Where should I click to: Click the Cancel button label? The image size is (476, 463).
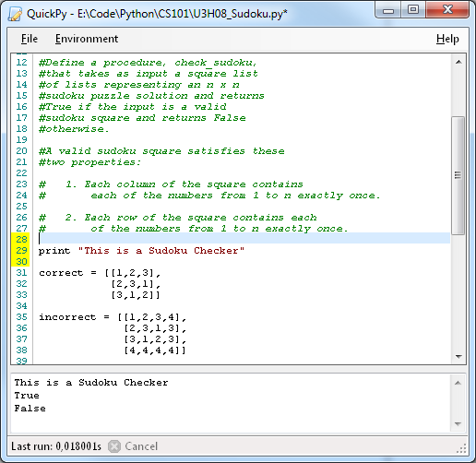[141, 446]
